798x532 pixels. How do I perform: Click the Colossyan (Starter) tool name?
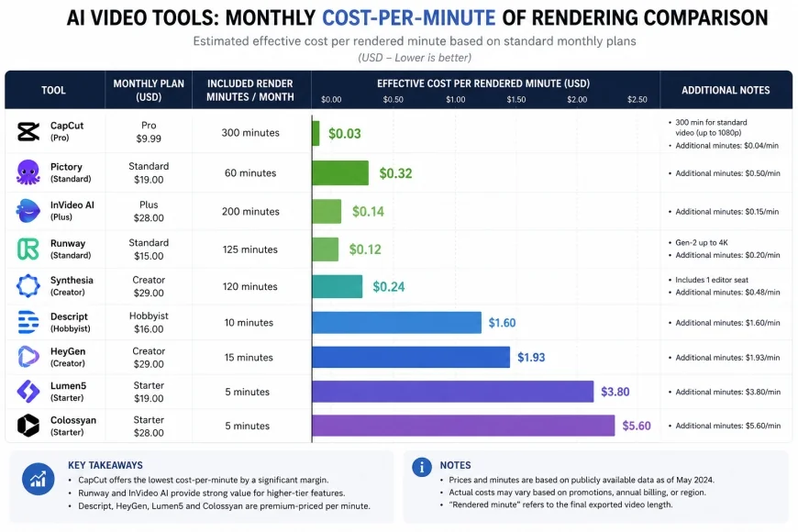(73, 426)
